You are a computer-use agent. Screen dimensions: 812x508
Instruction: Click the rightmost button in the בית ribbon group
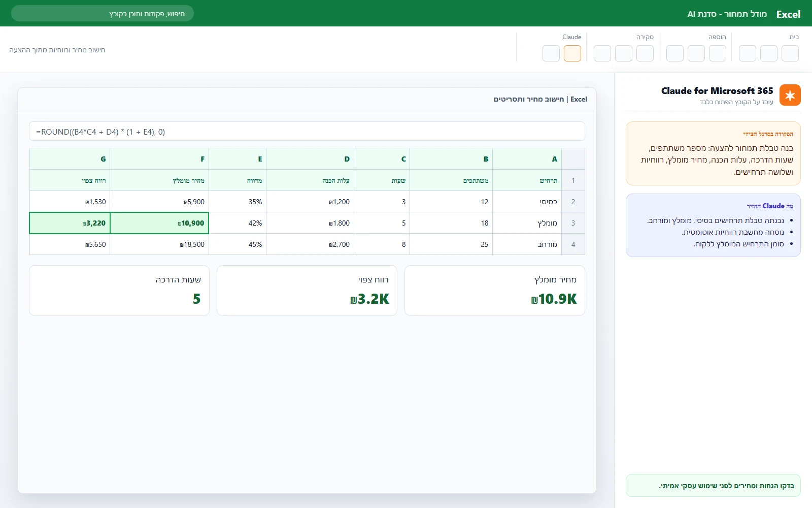790,53
